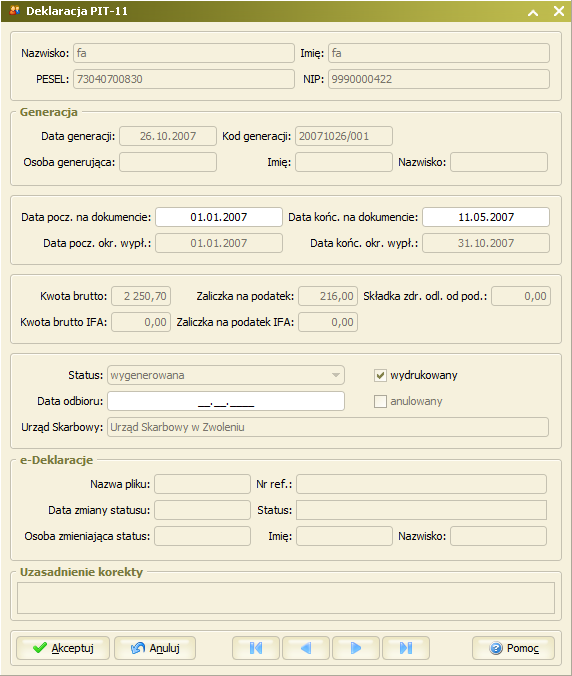The width and height of the screenshot is (572, 676).
Task: Click the Imię field in the e-Deklaracje section
Action: [x=344, y=536]
